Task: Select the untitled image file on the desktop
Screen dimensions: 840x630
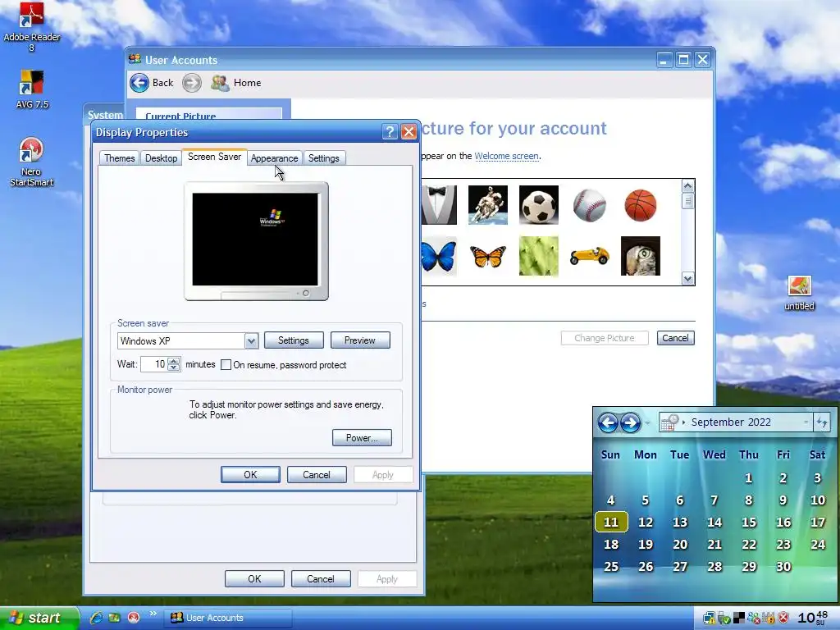Action: [x=799, y=293]
